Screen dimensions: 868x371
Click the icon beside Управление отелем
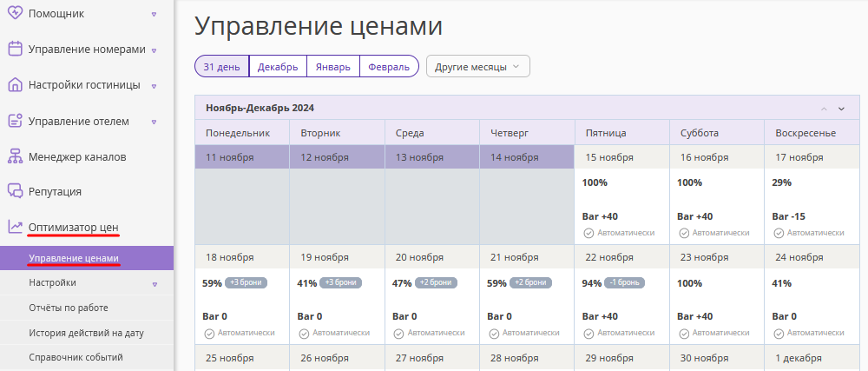15,122
